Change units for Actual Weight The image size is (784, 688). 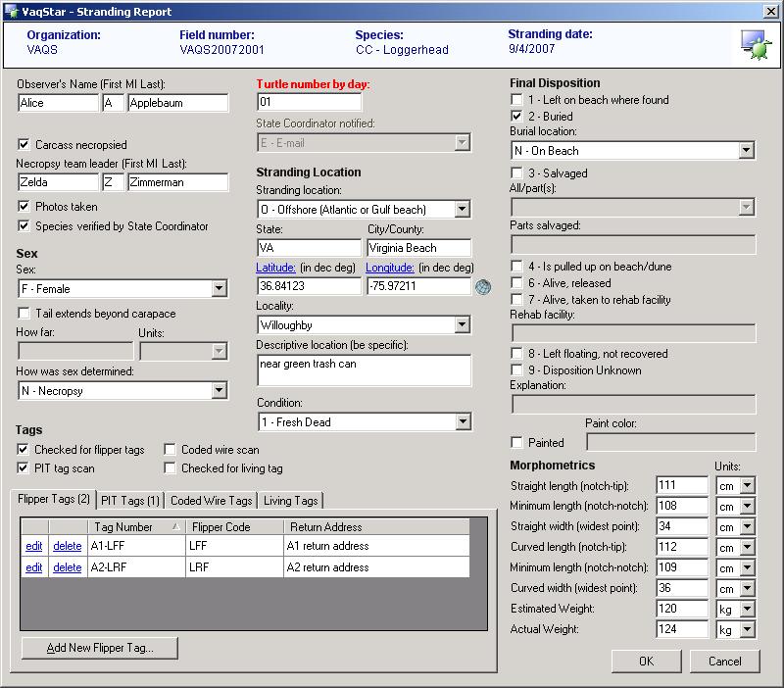click(x=746, y=630)
